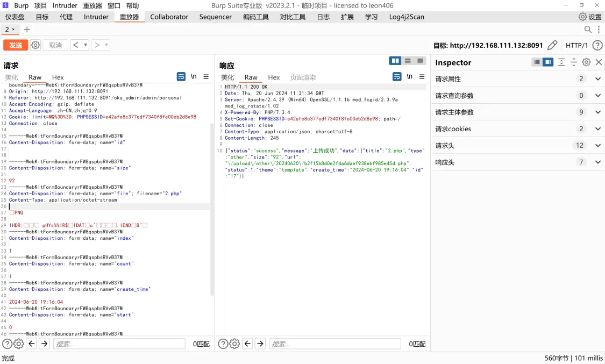Open the Collaborator tab
The image size is (605, 364).
tap(169, 17)
